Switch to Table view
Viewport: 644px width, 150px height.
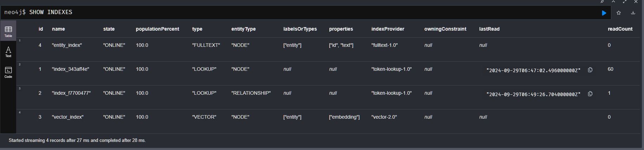(x=8, y=31)
